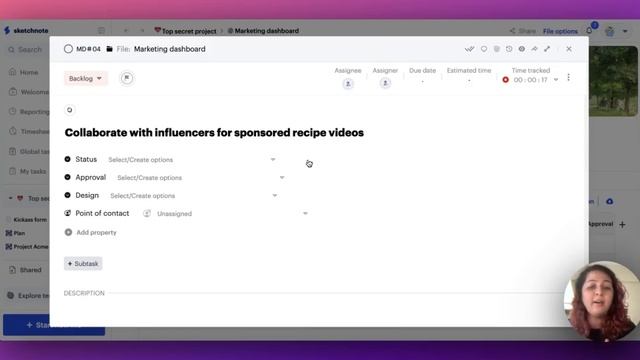
Task: Click the presenter webcam bubble
Action: point(602,301)
